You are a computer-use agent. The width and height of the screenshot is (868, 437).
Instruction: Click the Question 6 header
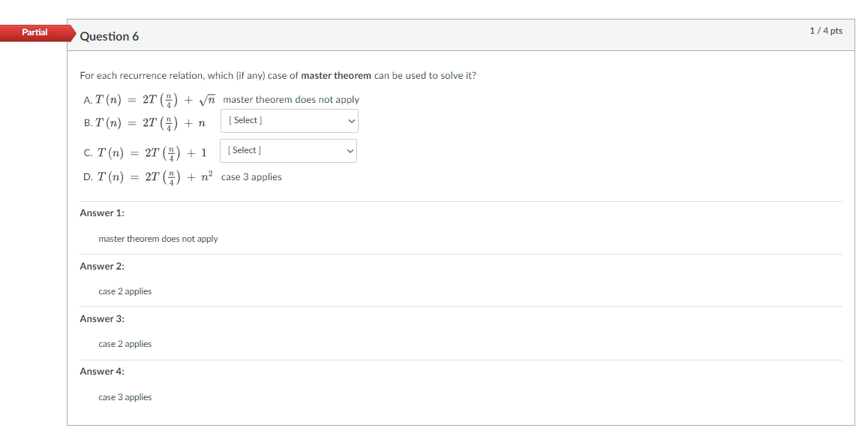110,36
